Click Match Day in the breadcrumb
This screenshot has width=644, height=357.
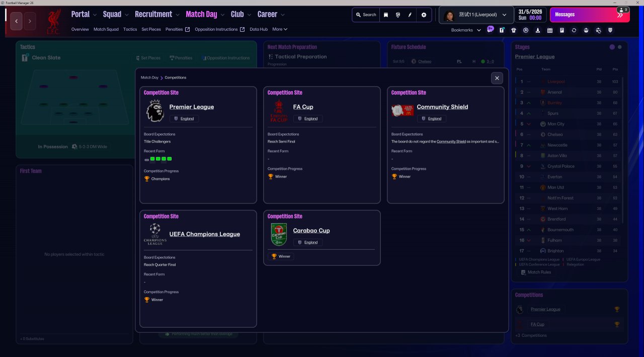click(149, 78)
